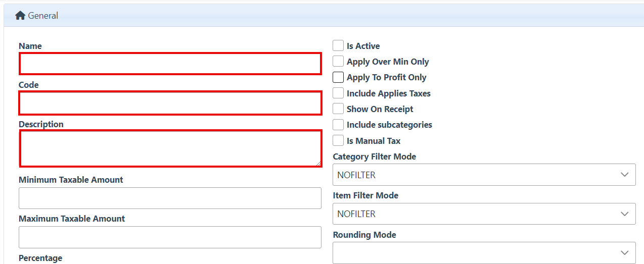Toggle the Is Manual Tax checkbox
This screenshot has width=644, height=264.
point(338,141)
